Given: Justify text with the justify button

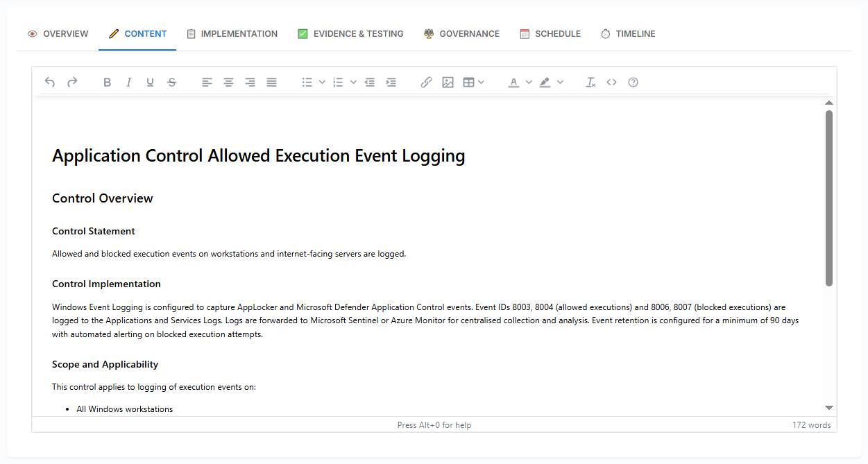Looking at the screenshot, I should (271, 82).
